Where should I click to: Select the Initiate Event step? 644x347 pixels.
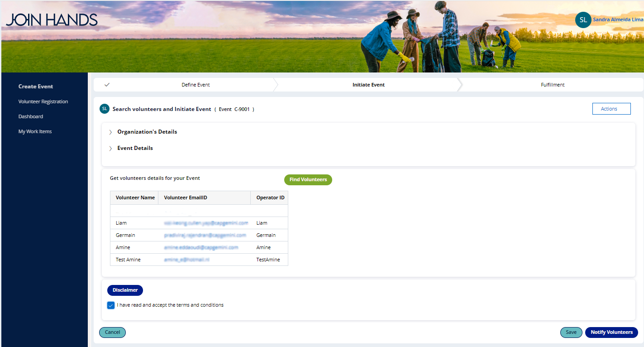pos(368,85)
